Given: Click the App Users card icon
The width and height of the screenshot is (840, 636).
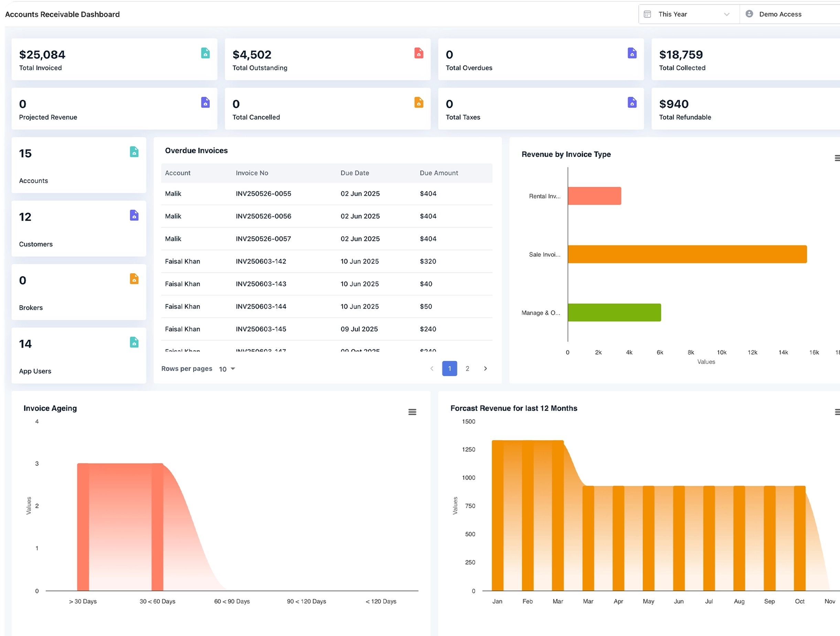Looking at the screenshot, I should (134, 342).
